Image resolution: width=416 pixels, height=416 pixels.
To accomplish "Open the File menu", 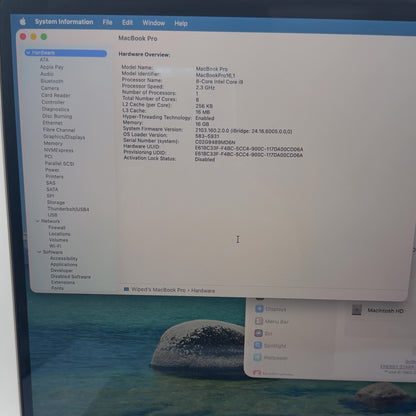I will tap(107, 22).
